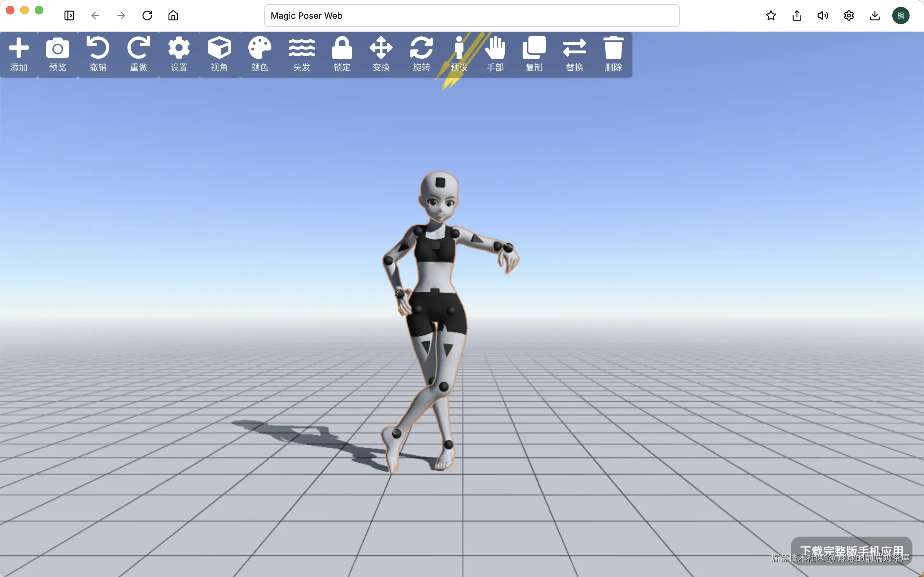Screen dimensions: 924x577
Task: Toggle the browser sidebar panel icon
Action: (69, 16)
